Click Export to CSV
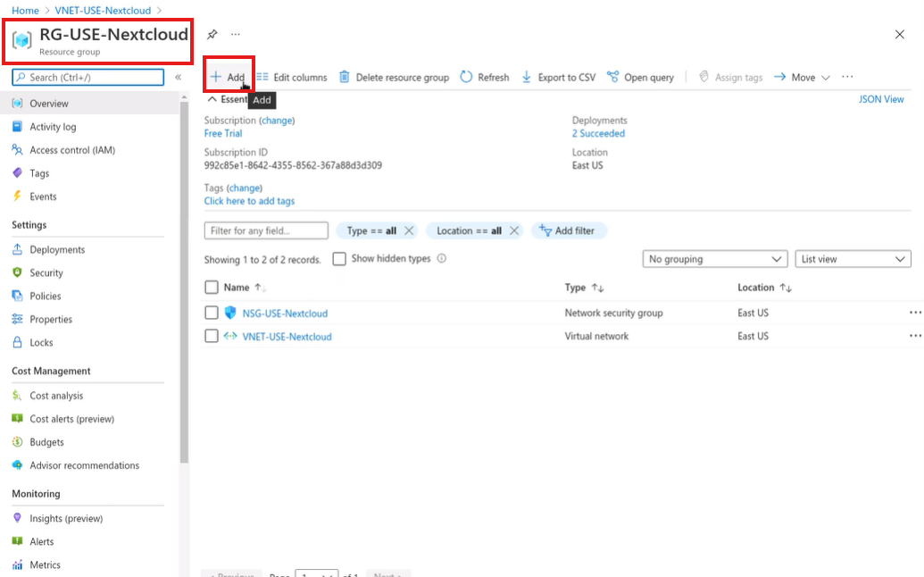 [559, 77]
